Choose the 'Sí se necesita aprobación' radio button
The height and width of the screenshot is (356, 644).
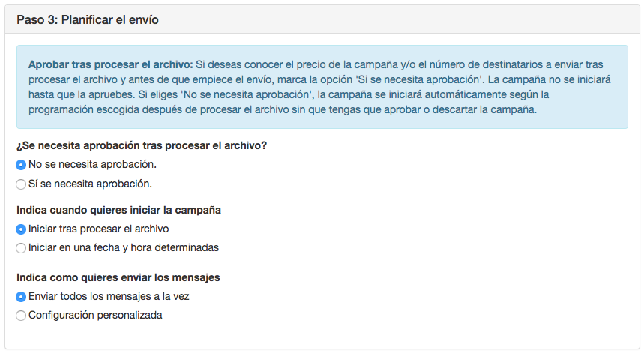tap(21, 184)
